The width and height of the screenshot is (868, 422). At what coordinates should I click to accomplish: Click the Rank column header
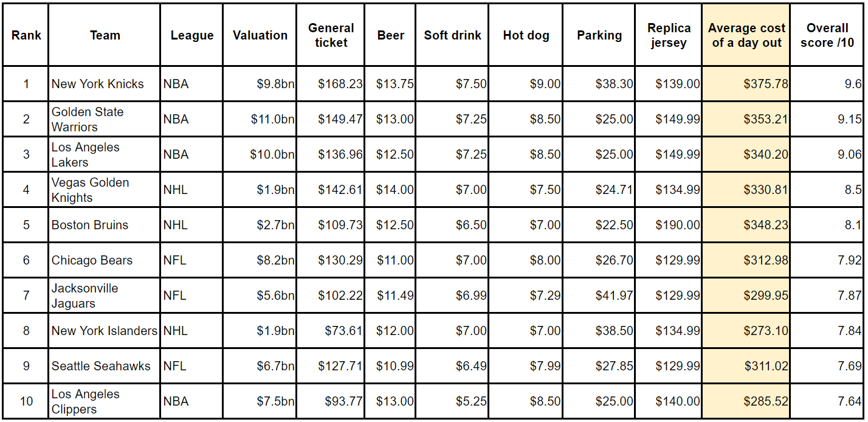pos(26,35)
